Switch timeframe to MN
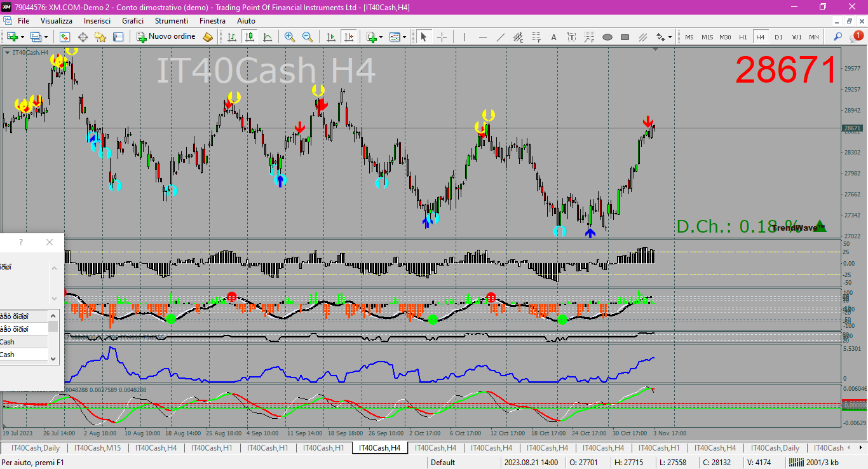868x469 pixels. point(814,37)
